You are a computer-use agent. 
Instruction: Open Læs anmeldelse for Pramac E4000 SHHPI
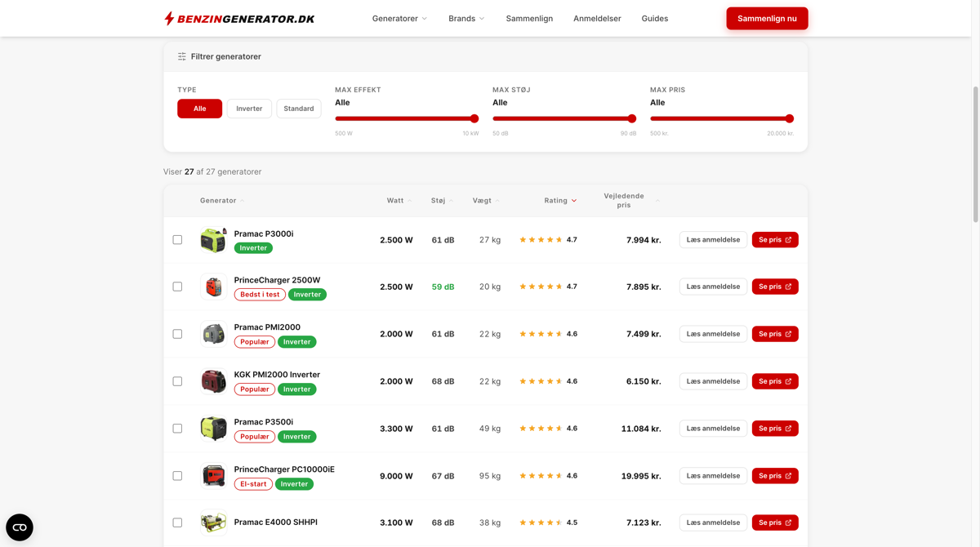point(713,523)
